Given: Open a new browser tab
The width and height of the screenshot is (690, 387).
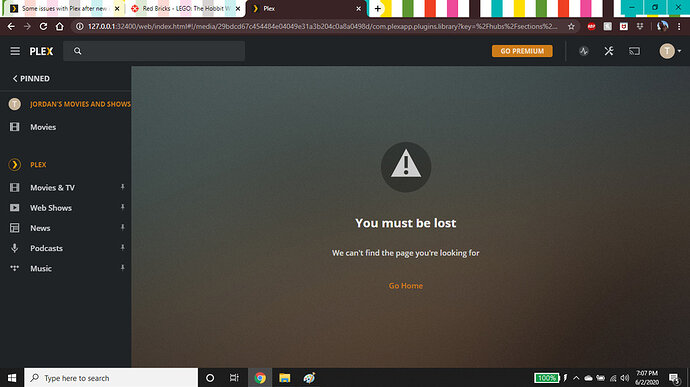Looking at the screenshot, I should click(377, 8).
